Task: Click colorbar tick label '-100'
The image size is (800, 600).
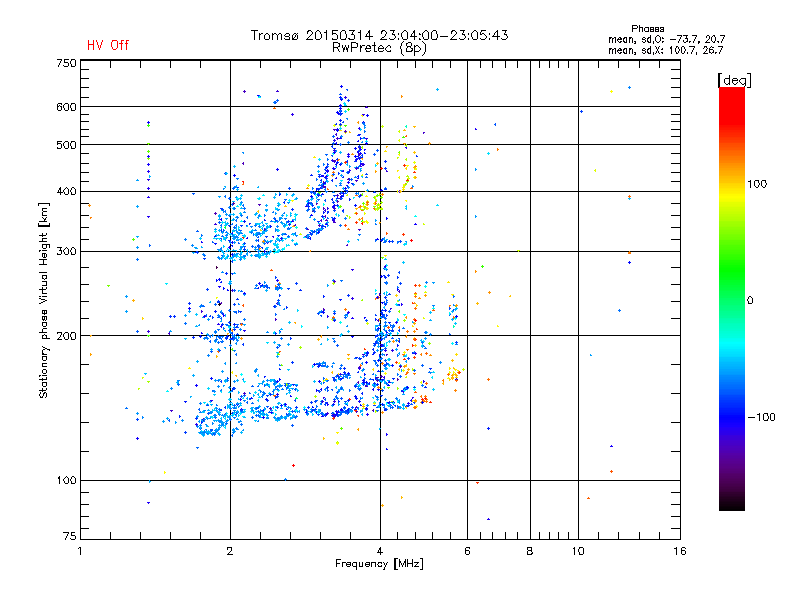Action: click(x=761, y=417)
